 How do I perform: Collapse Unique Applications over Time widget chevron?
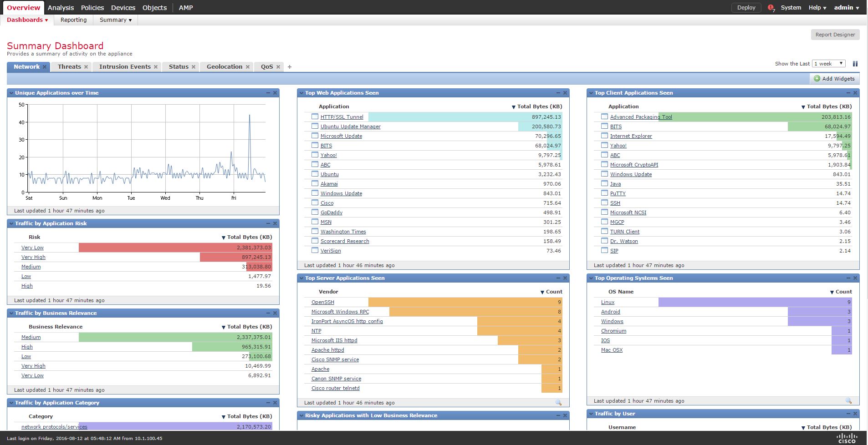click(11, 93)
